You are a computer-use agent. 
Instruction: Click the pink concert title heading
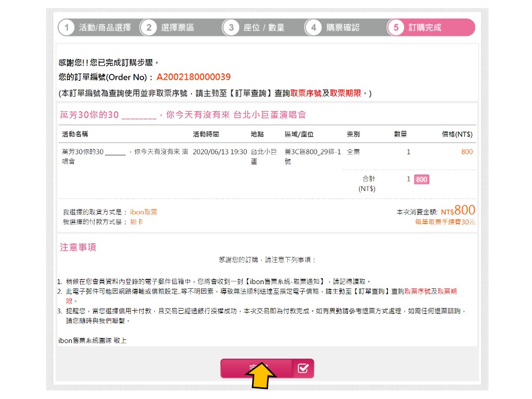(182, 115)
